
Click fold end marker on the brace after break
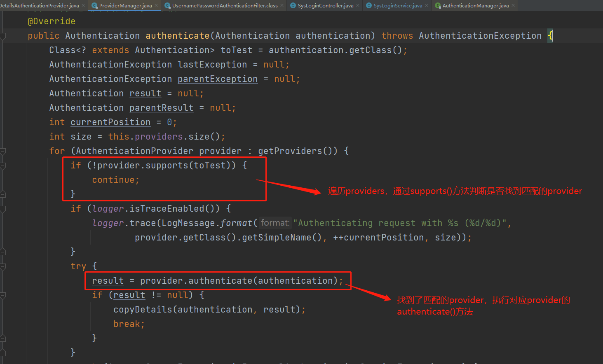point(3,338)
